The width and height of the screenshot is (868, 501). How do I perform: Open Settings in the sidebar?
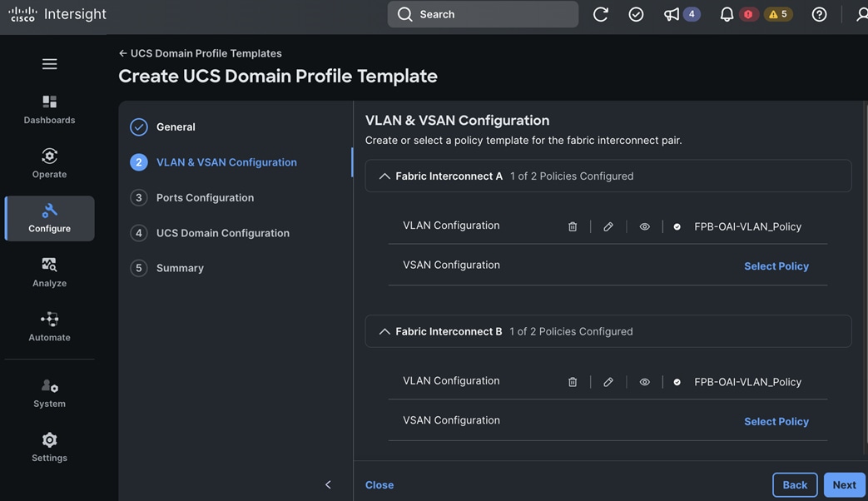pyautogui.click(x=49, y=447)
